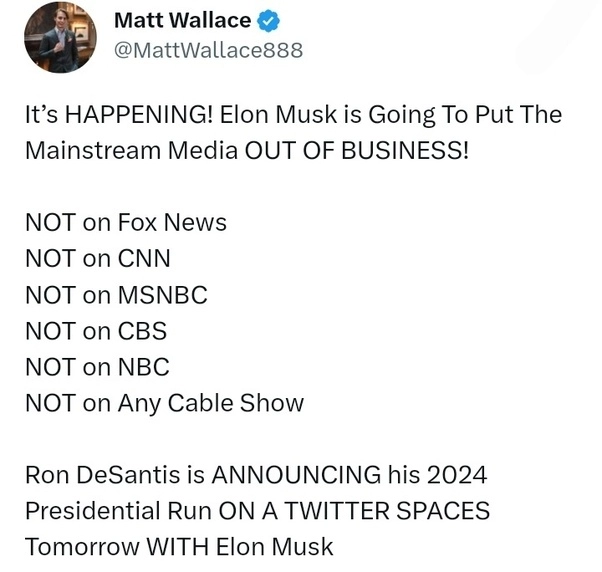The height and width of the screenshot is (572, 602).
Task: Click the "NOT on Any Cable Show" line
Action: pos(164,403)
